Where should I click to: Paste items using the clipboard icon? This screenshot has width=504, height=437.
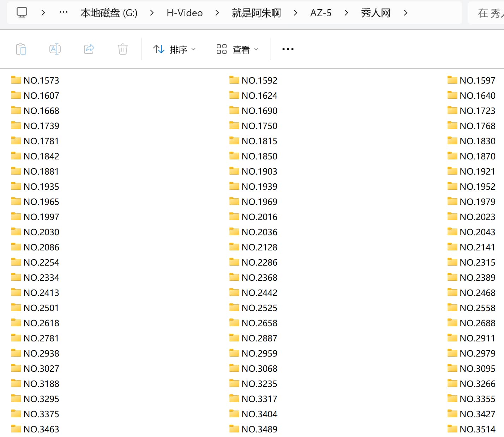tap(21, 49)
